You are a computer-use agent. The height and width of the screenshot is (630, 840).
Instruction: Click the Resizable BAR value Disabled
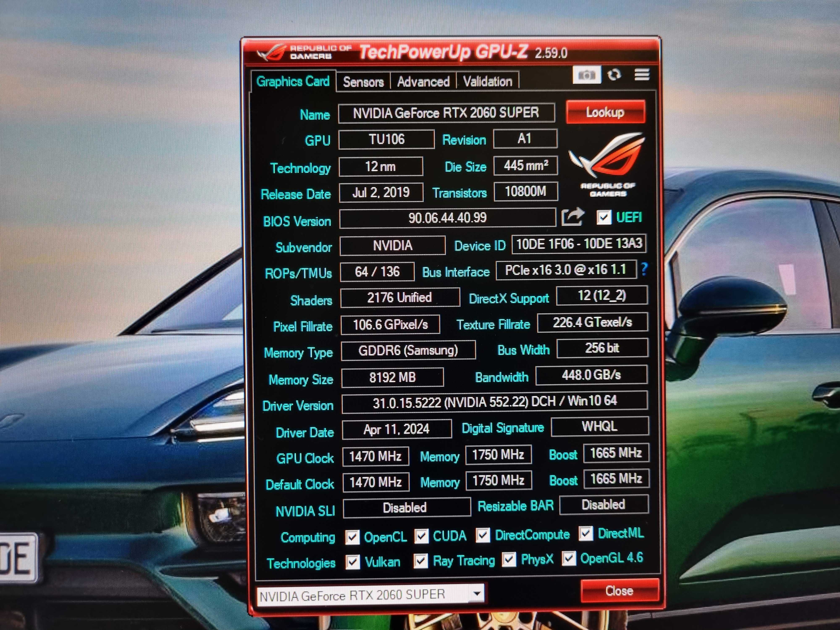pos(604,505)
